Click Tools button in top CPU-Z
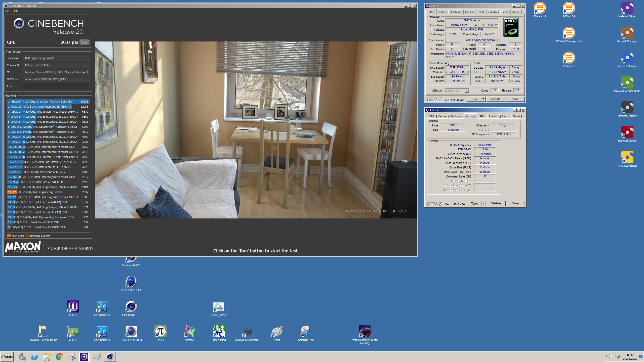 pos(474,99)
